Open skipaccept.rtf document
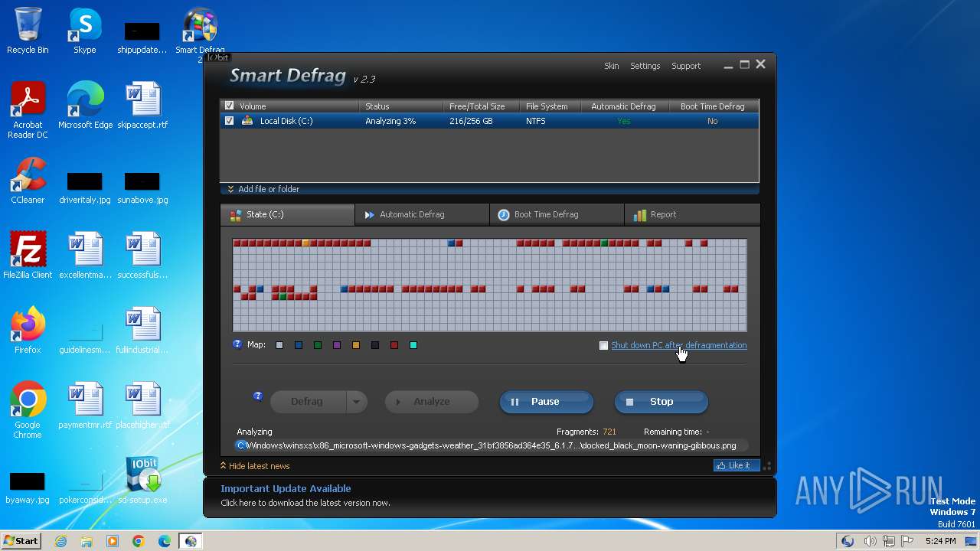 pyautogui.click(x=142, y=106)
